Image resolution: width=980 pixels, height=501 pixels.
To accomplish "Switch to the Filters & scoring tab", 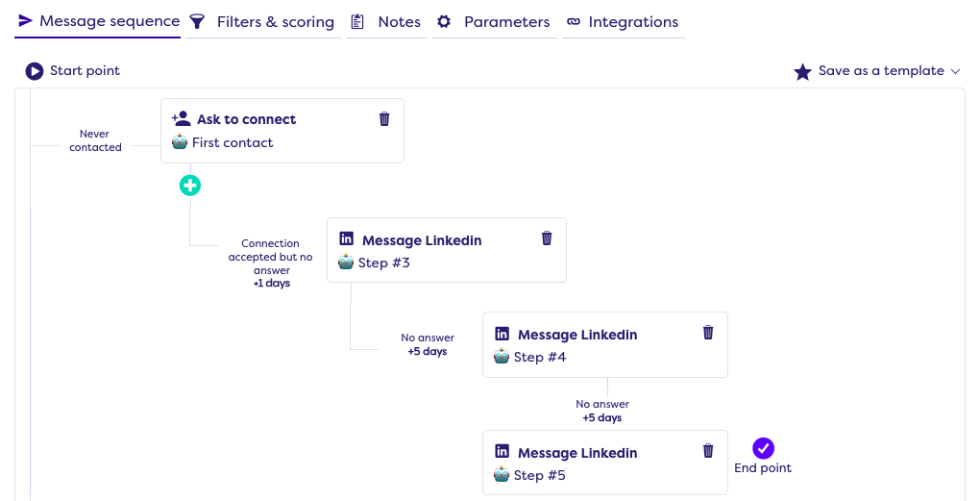I will pos(262,22).
